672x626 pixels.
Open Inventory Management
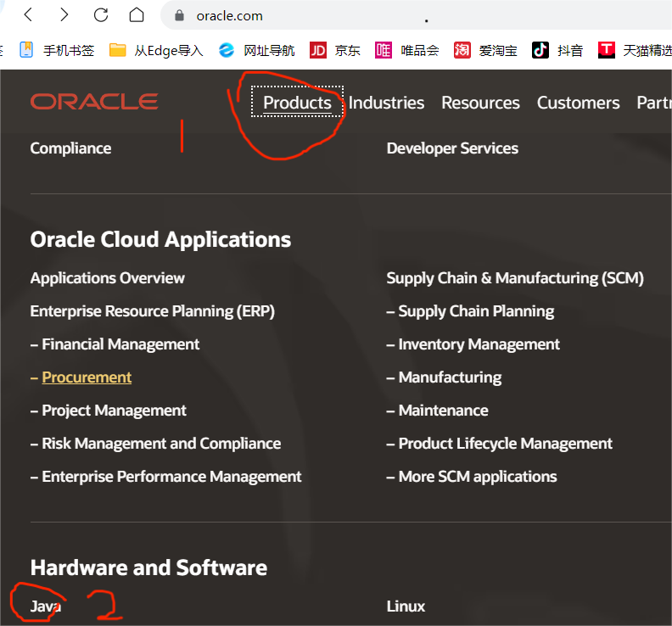click(479, 344)
